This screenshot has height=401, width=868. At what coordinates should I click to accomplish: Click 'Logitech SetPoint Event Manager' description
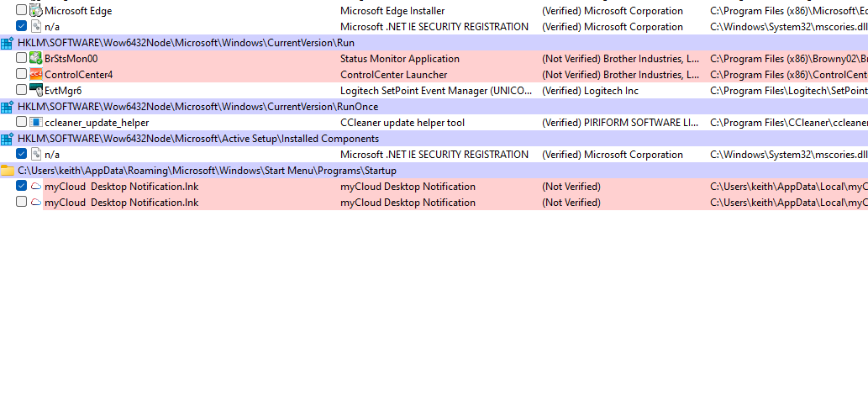pyautogui.click(x=436, y=91)
